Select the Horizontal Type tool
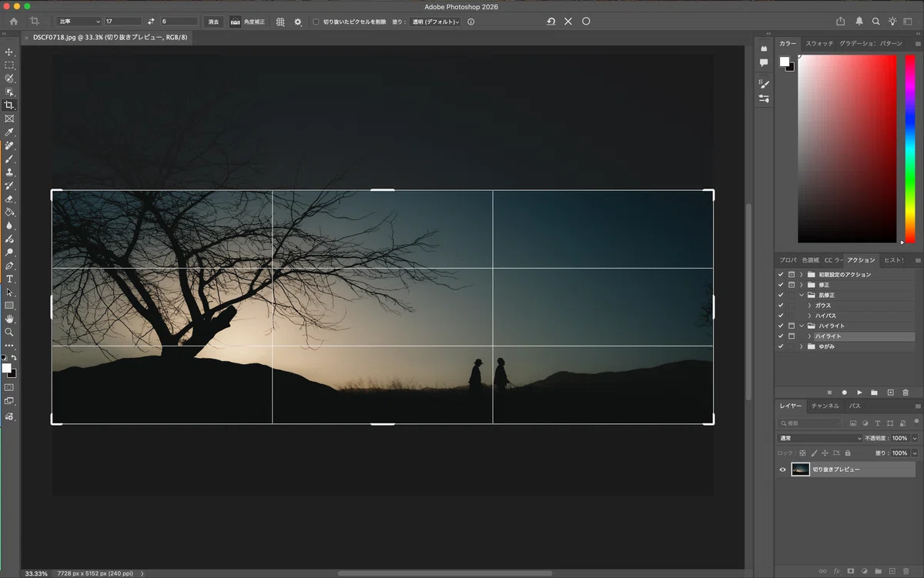Screen dimensions: 924x578 click(x=9, y=279)
